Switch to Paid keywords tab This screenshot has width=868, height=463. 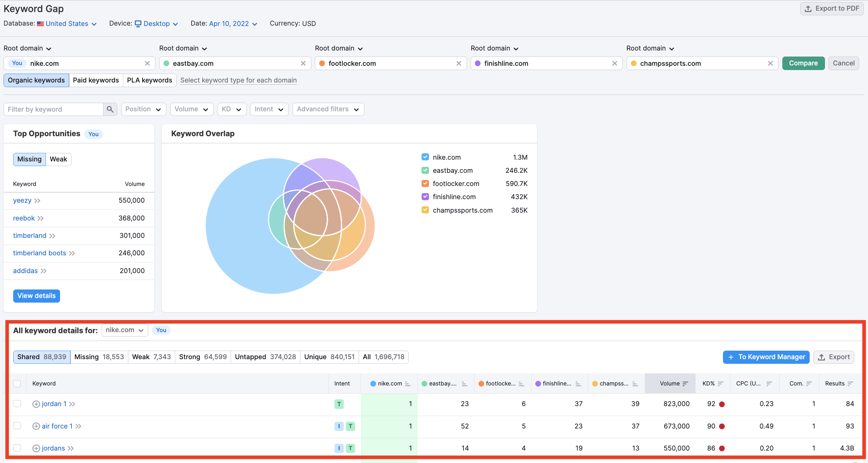pyautogui.click(x=96, y=80)
